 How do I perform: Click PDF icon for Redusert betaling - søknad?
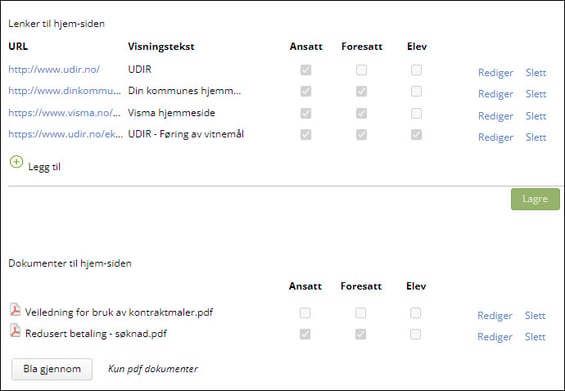[15, 331]
